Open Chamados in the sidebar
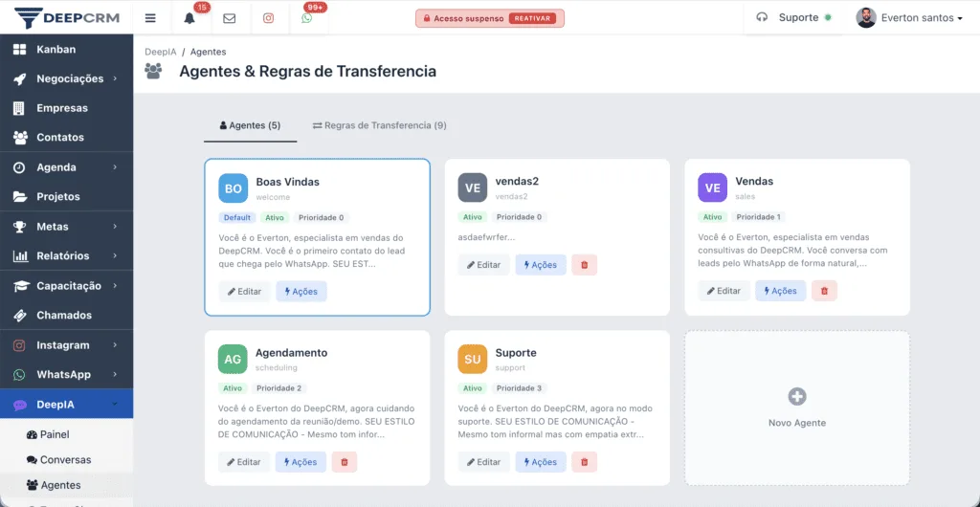 [x=66, y=316]
